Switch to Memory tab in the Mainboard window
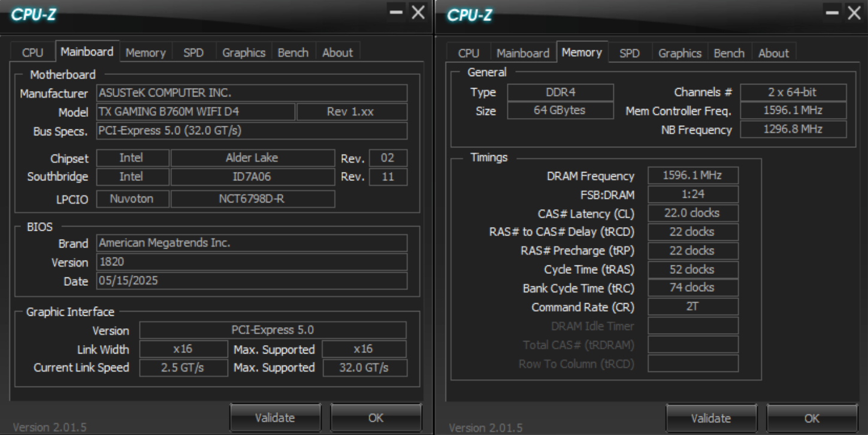 (146, 53)
